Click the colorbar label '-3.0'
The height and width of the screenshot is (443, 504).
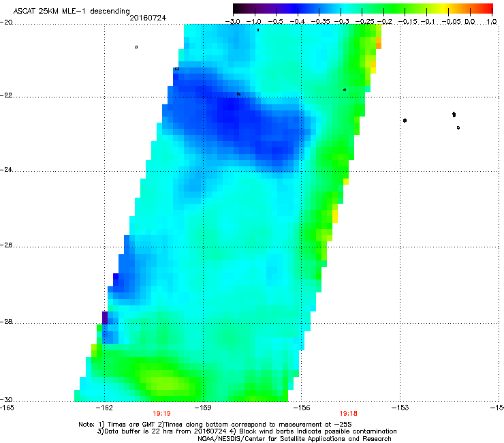coord(232,22)
